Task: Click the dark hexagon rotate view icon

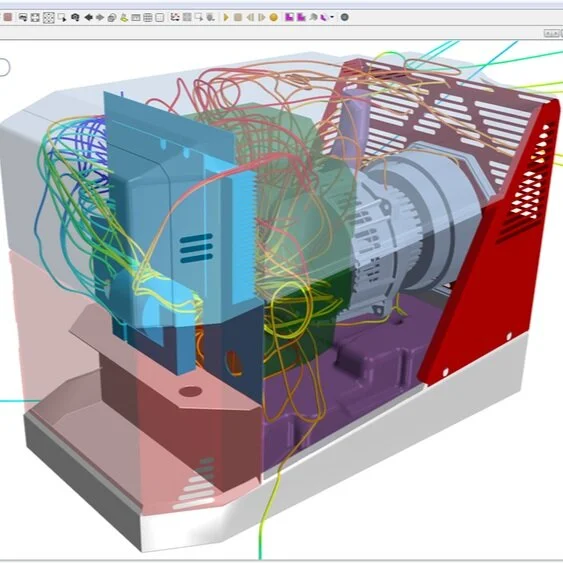Action: click(75, 17)
